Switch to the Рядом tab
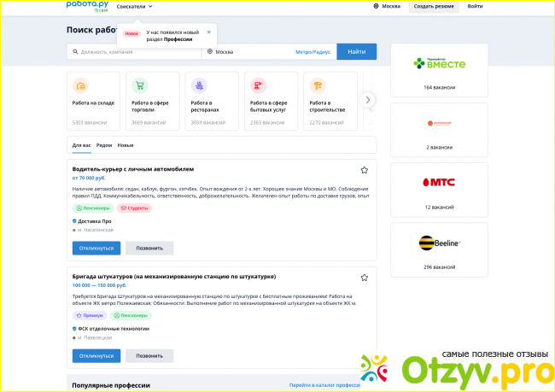The image size is (555, 392). pos(104,145)
